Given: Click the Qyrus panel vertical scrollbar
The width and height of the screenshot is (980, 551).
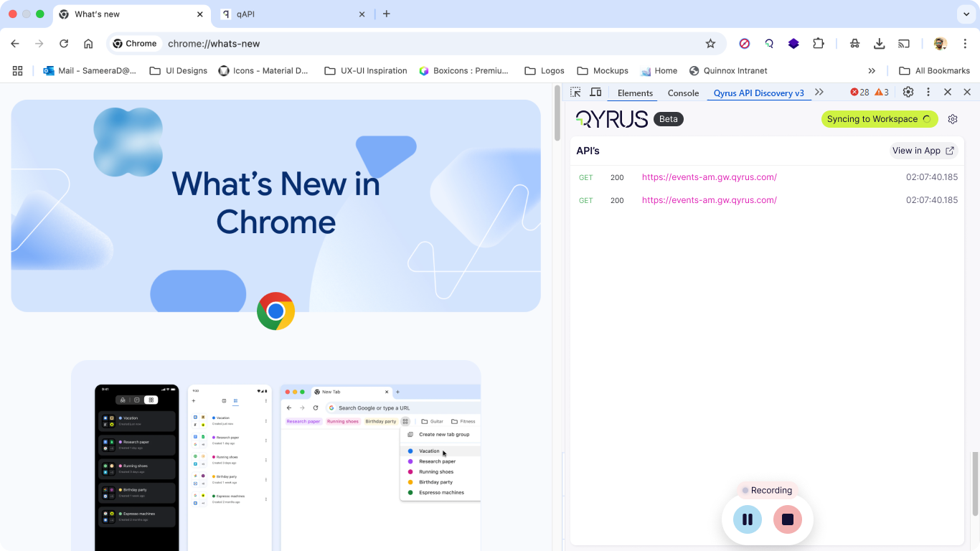Looking at the screenshot, I should (x=975, y=484).
